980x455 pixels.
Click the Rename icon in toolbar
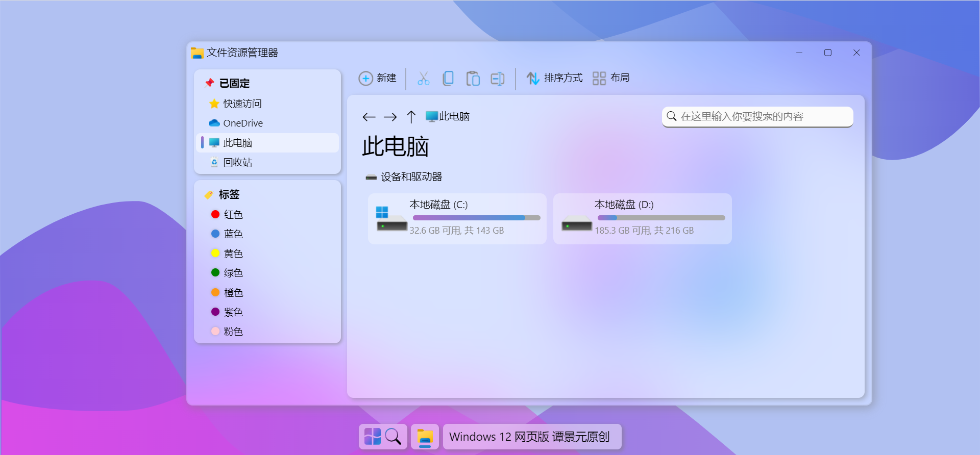pyautogui.click(x=498, y=78)
